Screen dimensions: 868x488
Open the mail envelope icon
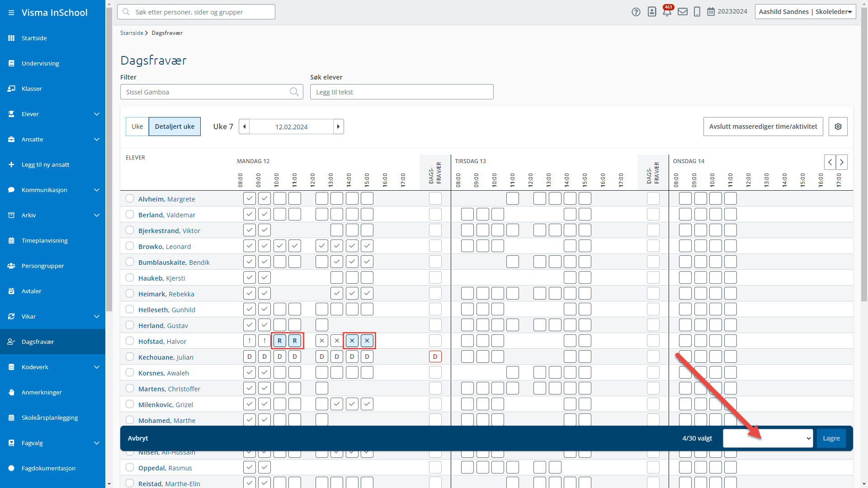point(683,12)
